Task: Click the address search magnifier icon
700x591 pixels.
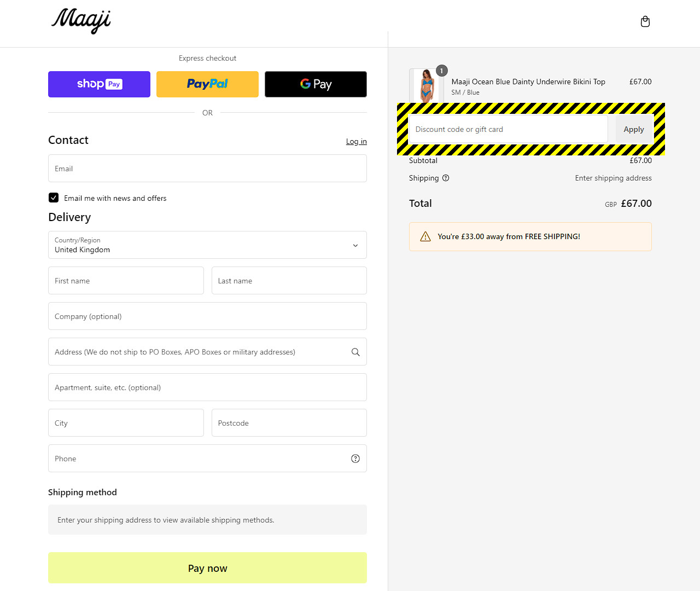Action: click(x=355, y=352)
